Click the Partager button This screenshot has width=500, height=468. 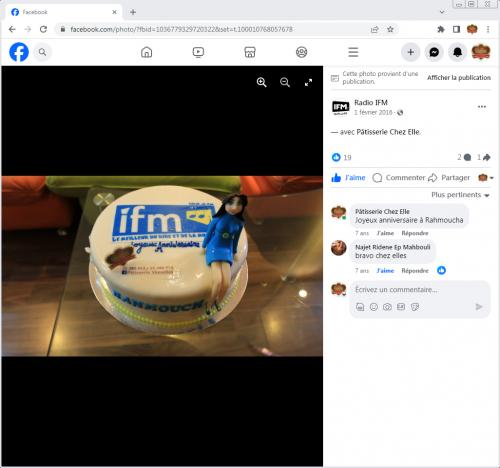tap(449, 178)
